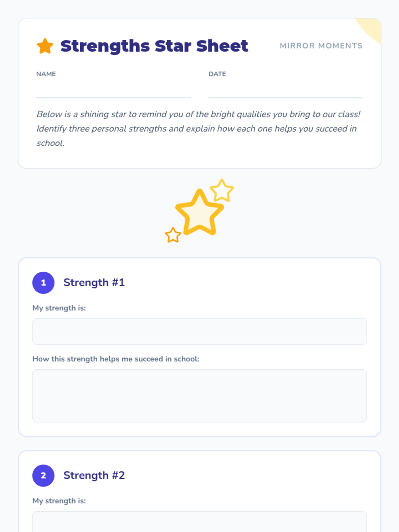The height and width of the screenshot is (532, 399).
Task: Click the large central yellow star
Action: pyautogui.click(x=199, y=213)
